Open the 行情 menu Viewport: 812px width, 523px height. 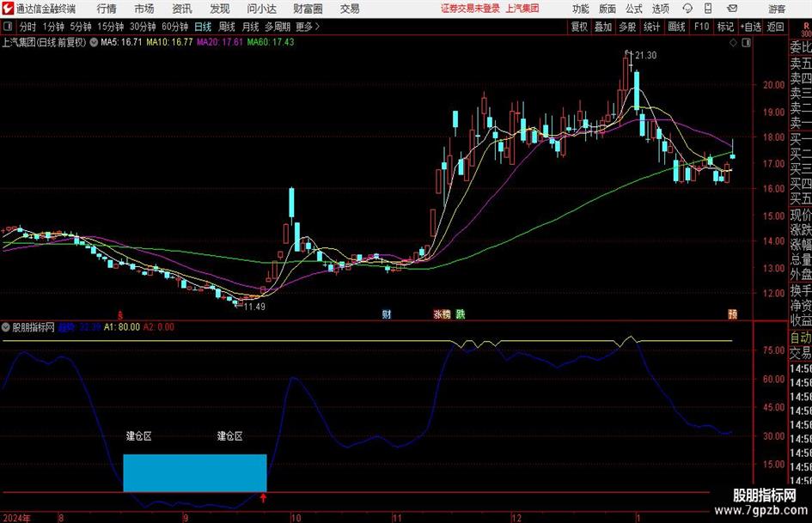pyautogui.click(x=107, y=9)
